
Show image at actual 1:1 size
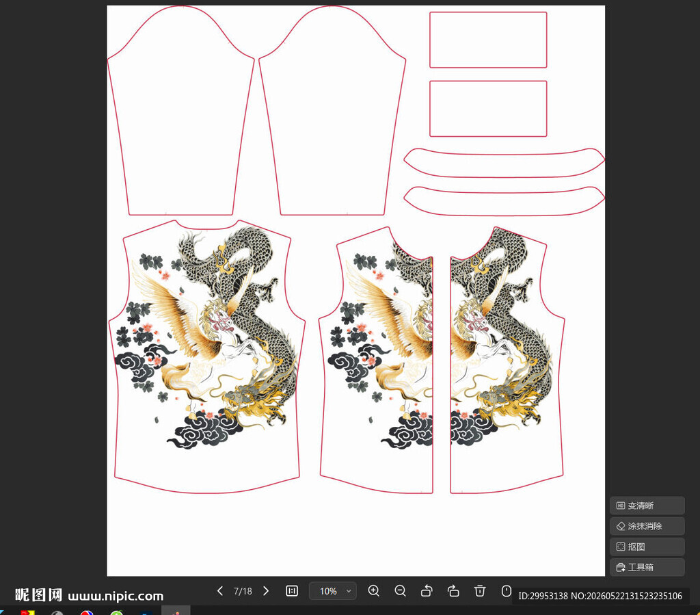[291, 591]
